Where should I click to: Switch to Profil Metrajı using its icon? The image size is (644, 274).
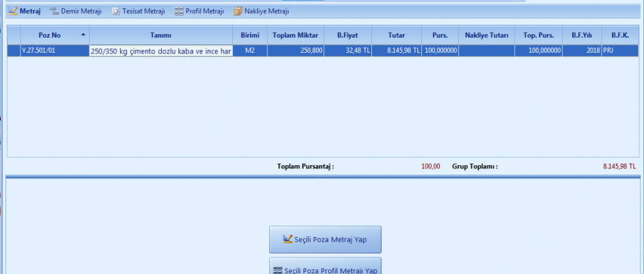pyautogui.click(x=179, y=12)
